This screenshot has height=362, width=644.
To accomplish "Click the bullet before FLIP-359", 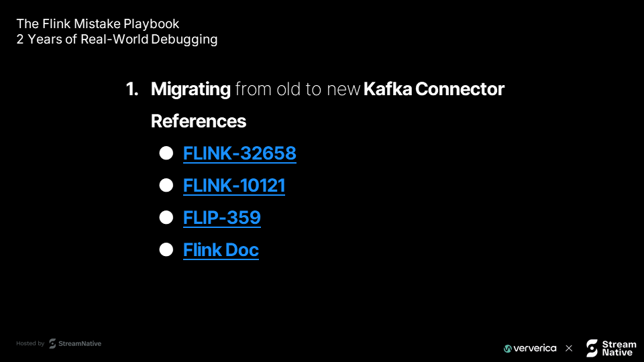I will (x=166, y=217).
